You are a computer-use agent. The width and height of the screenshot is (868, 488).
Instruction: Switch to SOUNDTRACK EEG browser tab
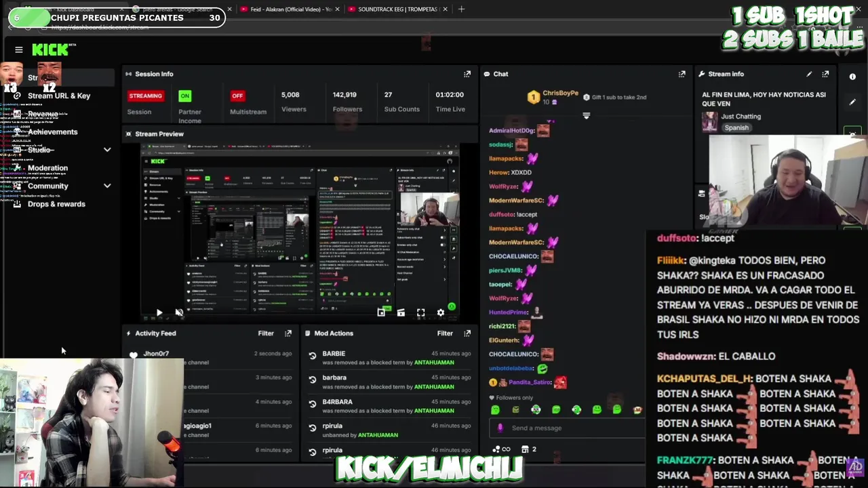[x=397, y=9]
